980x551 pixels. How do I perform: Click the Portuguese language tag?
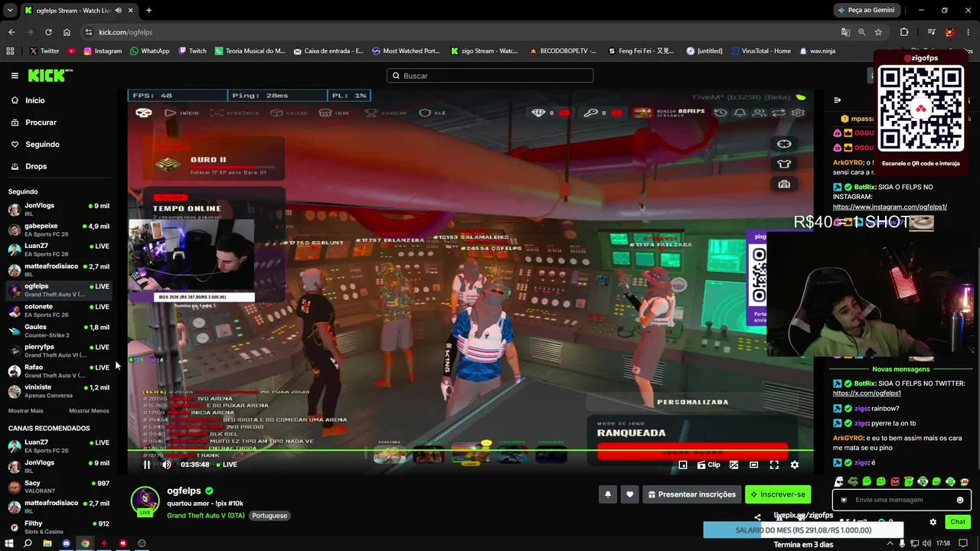269,516
